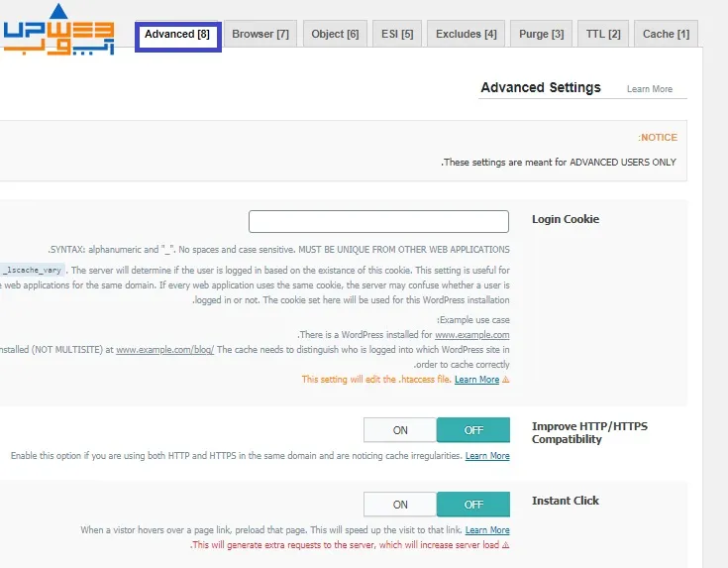Click the ADVANCED USERS ONLY notice text
728x568 pixels.
click(x=559, y=163)
